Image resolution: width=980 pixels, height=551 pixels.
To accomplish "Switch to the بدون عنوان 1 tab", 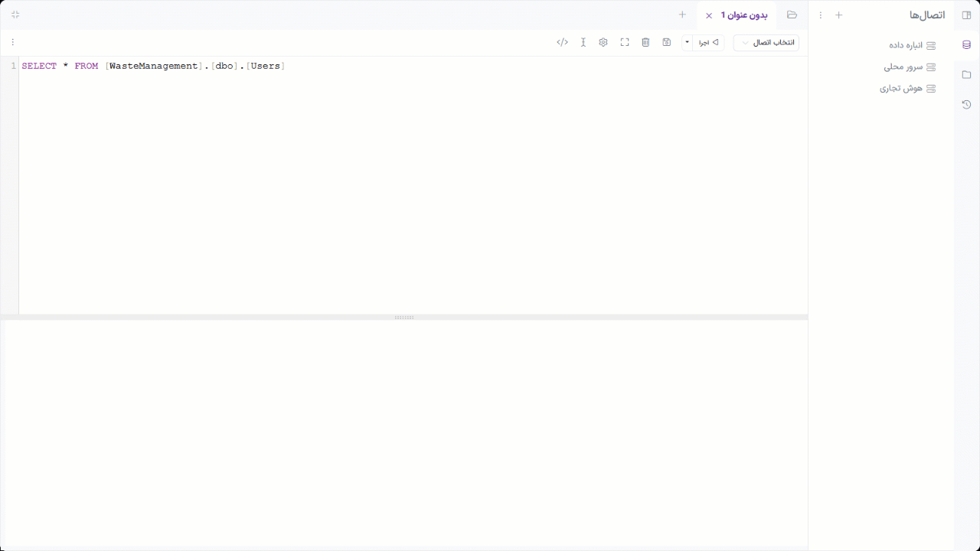I will [x=746, y=15].
